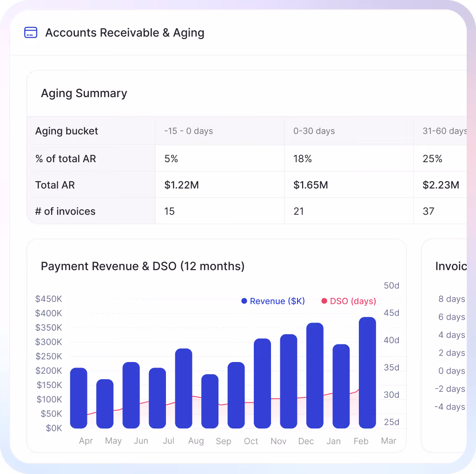Screen dimensions: 476x474
Task: Toggle the Revenue ($K) legend item
Action: pos(273,301)
